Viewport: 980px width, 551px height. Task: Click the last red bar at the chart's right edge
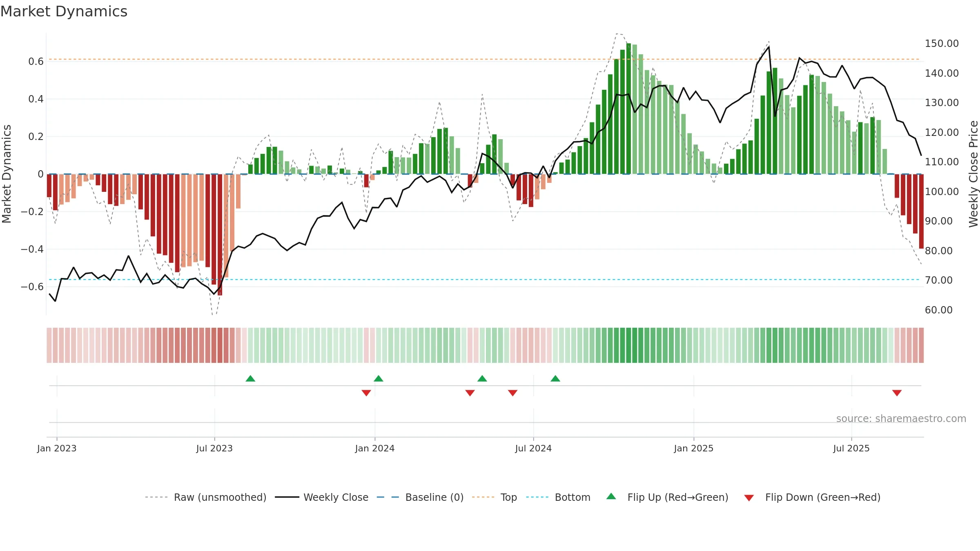tap(921, 211)
